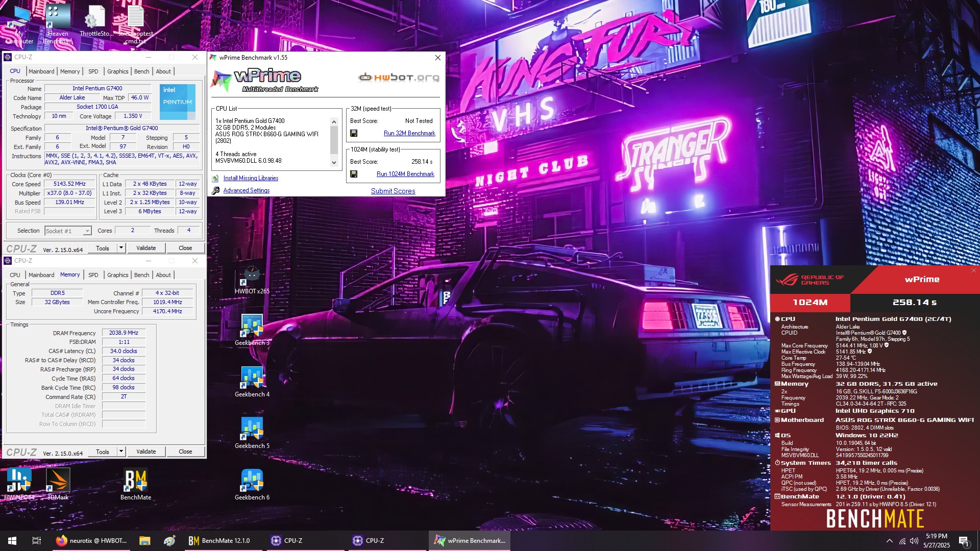
Task: Close wPrime Benchmark window
Action: click(437, 58)
